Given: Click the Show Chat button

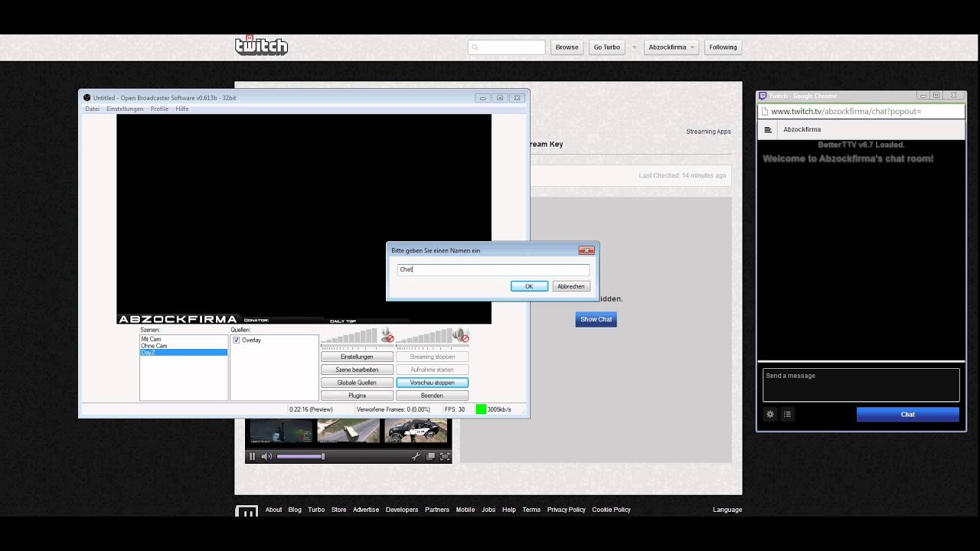Looking at the screenshot, I should (596, 319).
